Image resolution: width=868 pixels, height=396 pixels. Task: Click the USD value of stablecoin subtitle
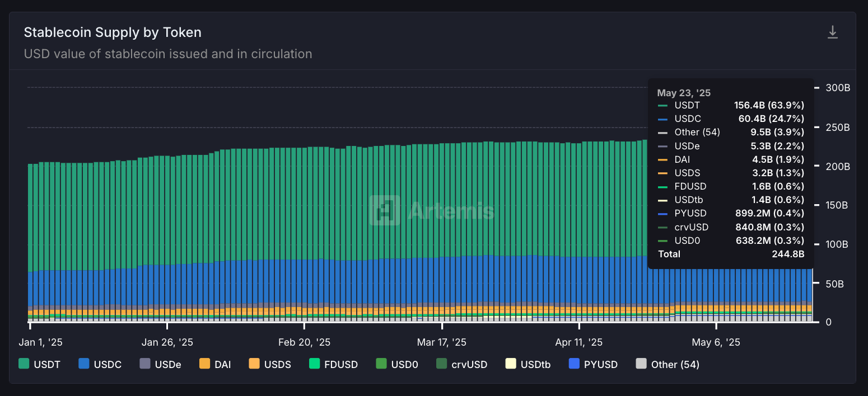coord(168,54)
